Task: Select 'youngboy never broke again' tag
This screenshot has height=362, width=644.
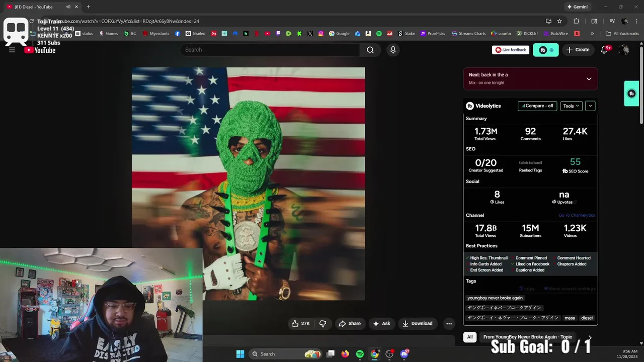Action: pos(495,298)
